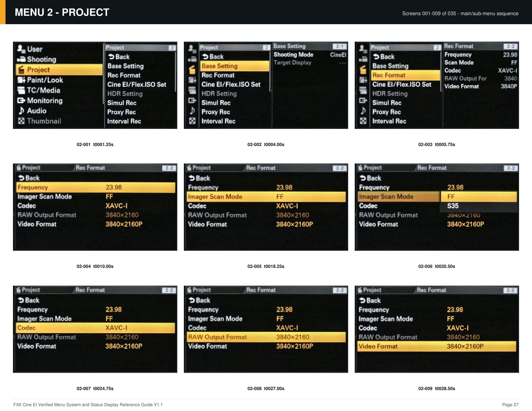This screenshot has width=532, height=411.
Task: Open Thumbnail menu in screen 02-001
Action: [59, 121]
